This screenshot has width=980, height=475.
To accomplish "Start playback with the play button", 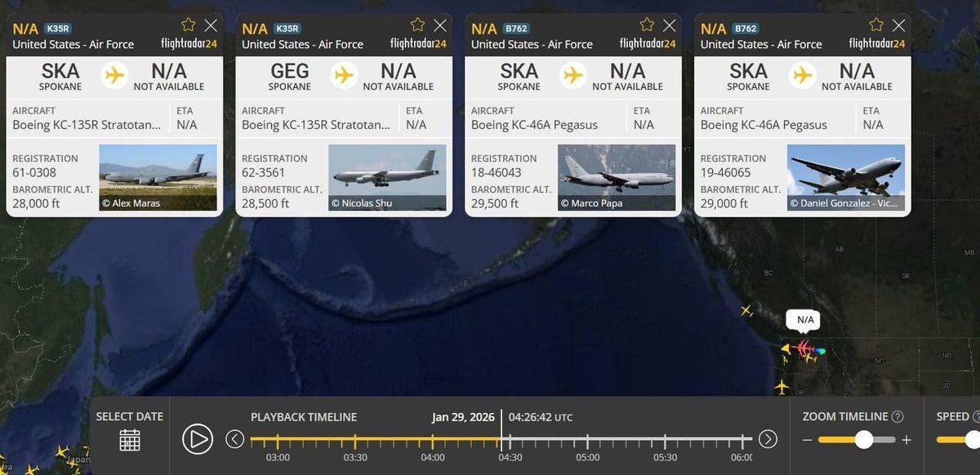I will coord(197,439).
